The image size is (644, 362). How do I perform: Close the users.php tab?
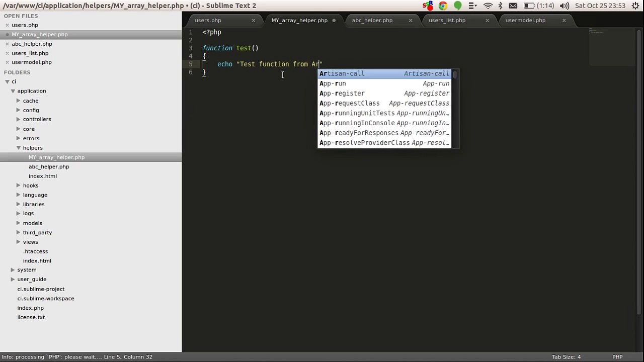(253, 21)
